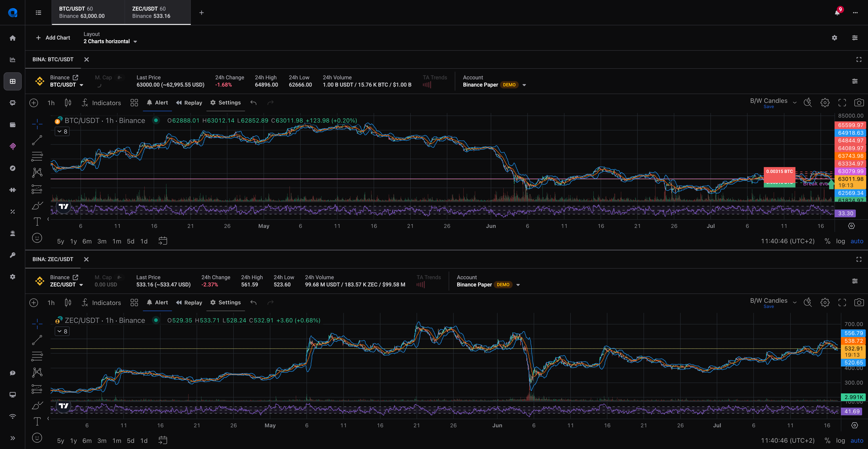Toggle auto scale on BTC chart
Viewport: 868px width, 449px height.
pos(856,241)
